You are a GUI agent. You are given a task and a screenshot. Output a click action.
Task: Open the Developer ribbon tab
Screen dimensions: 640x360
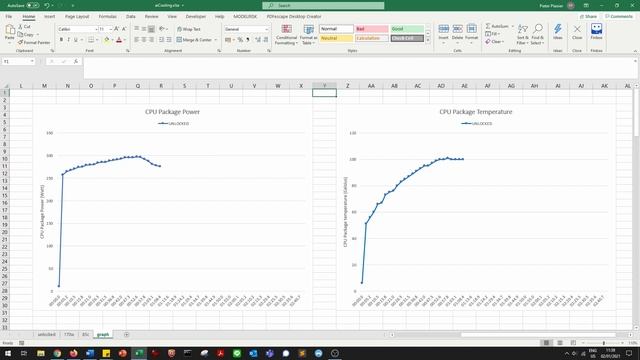point(196,16)
